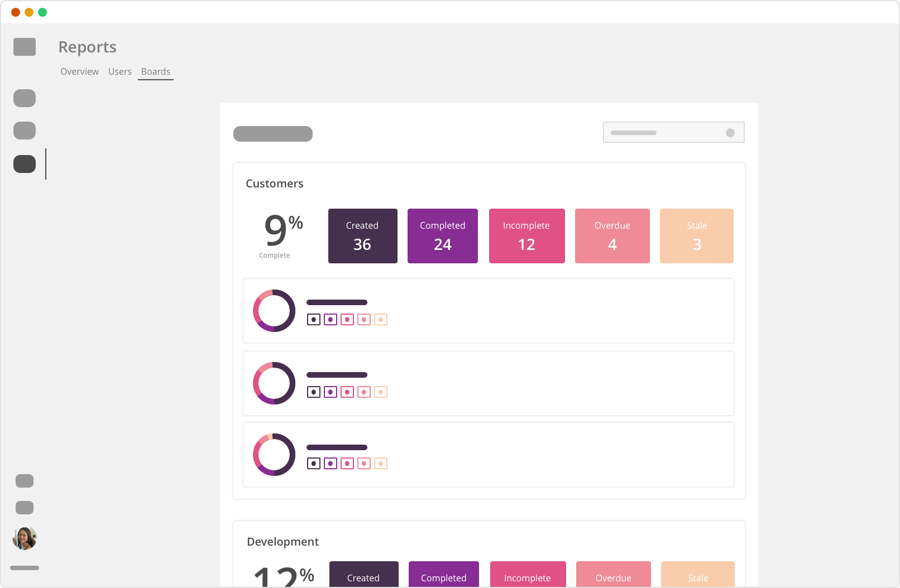Click the Customers Overdue 4 tile
Image resolution: width=900 pixels, height=588 pixels.
[x=612, y=236]
